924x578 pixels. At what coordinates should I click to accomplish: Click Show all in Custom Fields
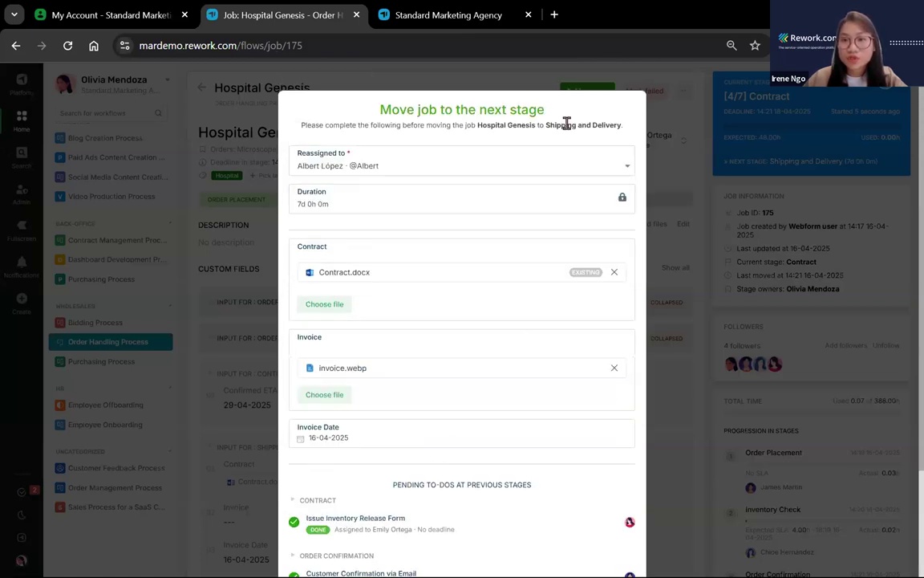(675, 268)
